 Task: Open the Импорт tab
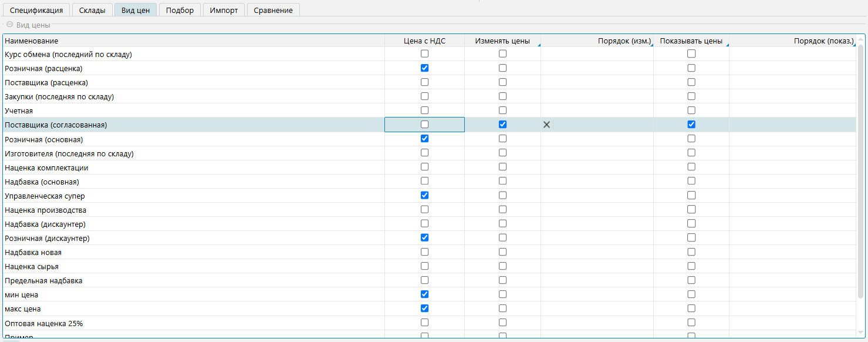click(224, 10)
